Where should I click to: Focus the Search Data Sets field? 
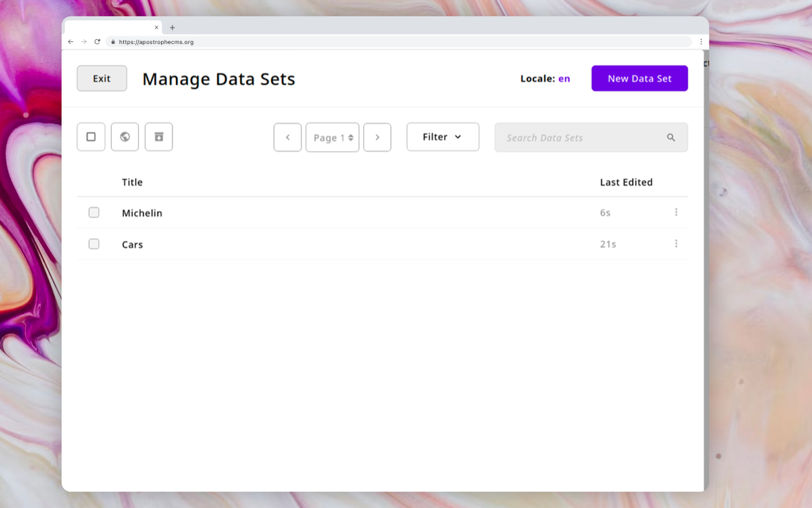point(591,138)
